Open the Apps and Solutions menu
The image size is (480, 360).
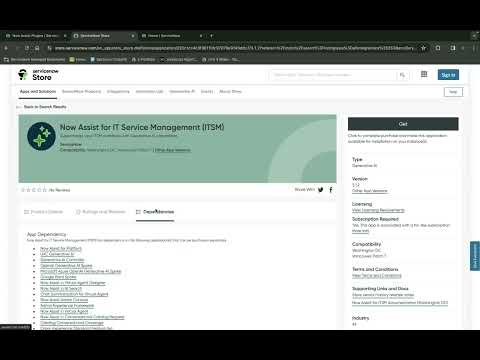38,92
